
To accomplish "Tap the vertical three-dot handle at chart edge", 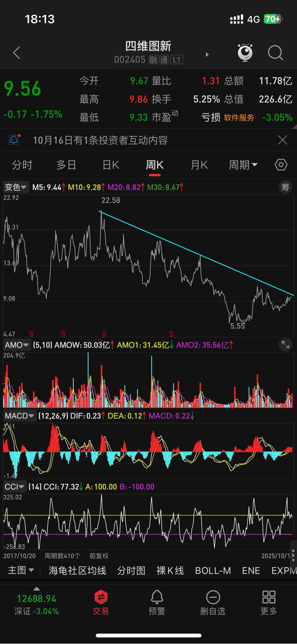I will (293, 555).
